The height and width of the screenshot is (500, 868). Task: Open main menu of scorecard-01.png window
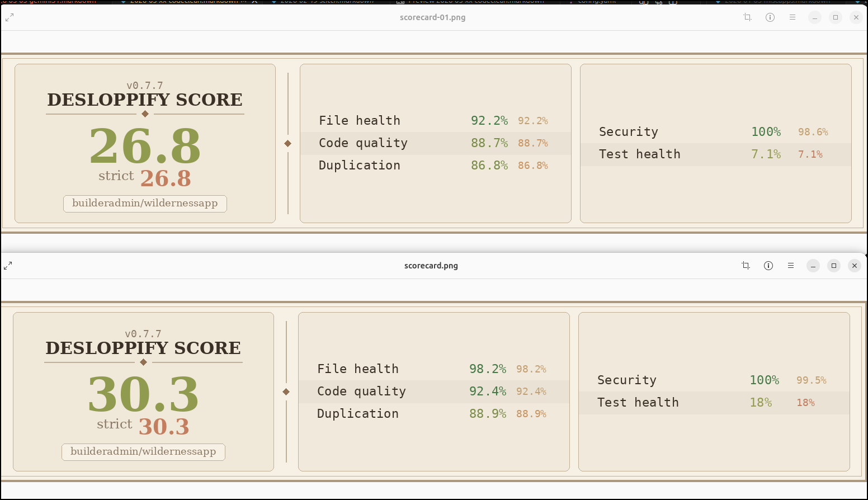[x=792, y=17]
